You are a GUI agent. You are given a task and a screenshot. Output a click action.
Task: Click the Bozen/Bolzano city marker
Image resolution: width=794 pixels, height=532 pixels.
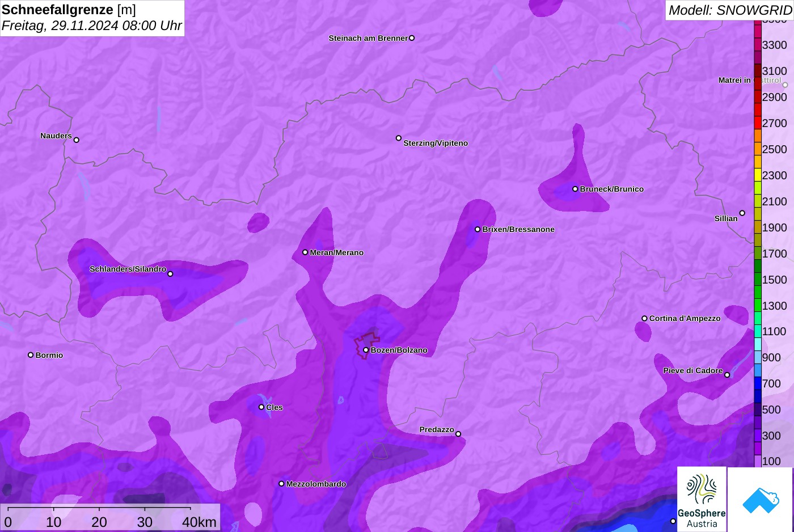[366, 350]
